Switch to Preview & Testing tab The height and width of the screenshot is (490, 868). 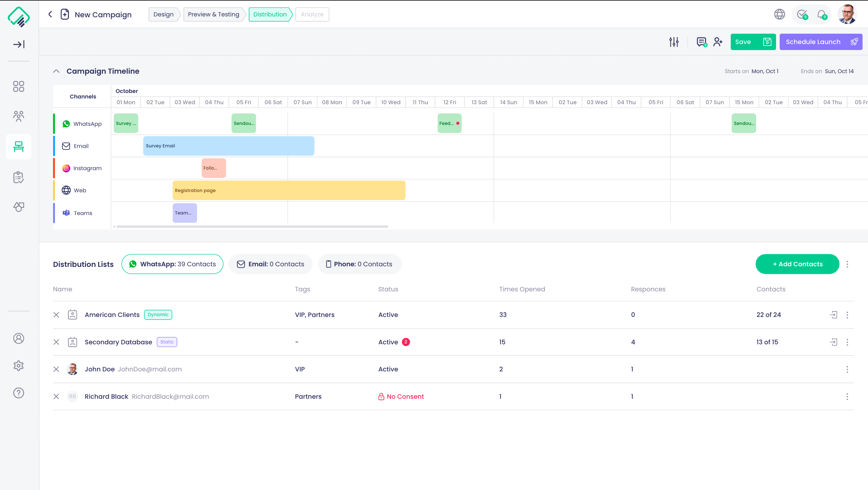click(x=213, y=14)
